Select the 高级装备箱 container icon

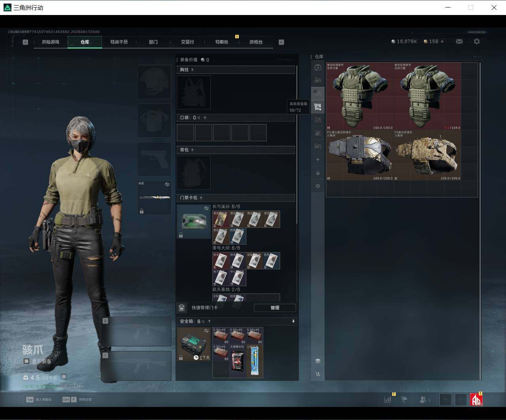pyautogui.click(x=318, y=106)
